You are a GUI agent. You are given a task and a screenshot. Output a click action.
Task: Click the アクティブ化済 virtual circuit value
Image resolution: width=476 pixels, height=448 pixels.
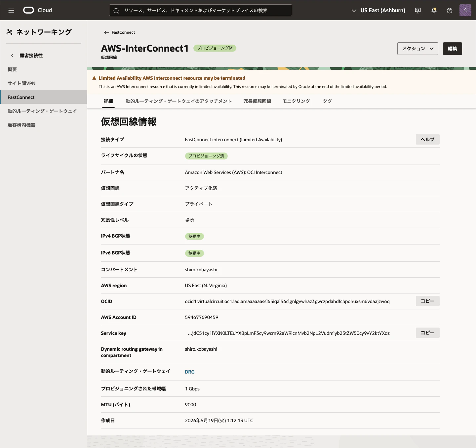[x=201, y=188]
